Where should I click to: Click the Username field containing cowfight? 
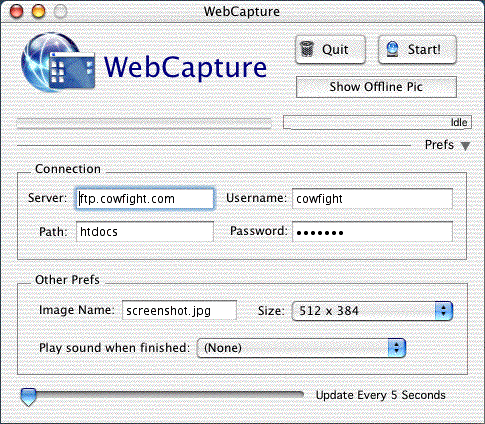tap(372, 199)
